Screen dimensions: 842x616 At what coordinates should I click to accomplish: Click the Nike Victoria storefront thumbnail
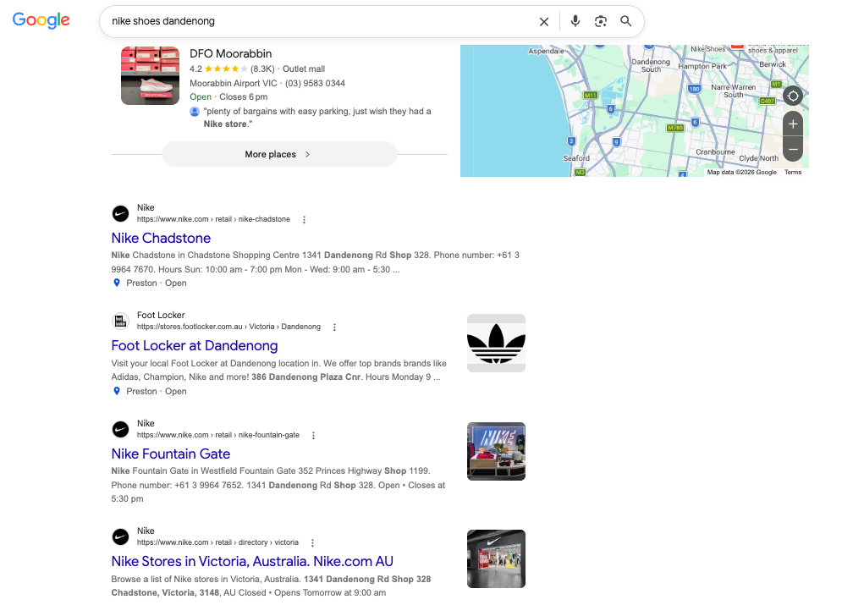[x=496, y=559]
